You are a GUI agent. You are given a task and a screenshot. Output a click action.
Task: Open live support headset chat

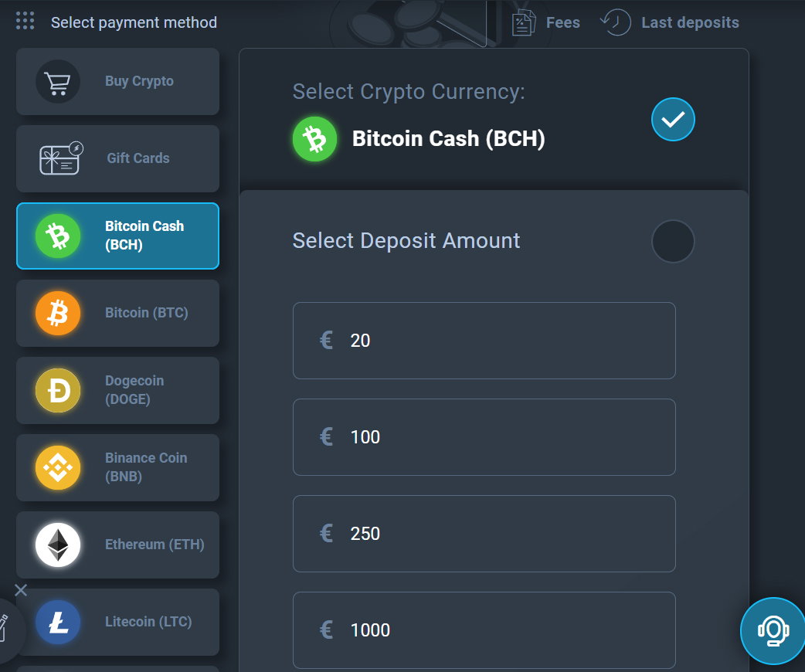[x=773, y=631]
